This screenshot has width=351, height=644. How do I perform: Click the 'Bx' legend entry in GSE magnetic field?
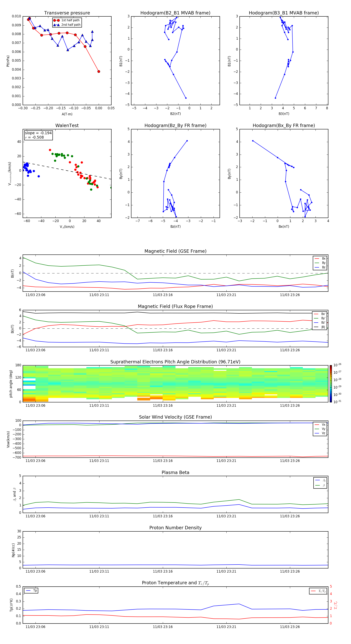(320, 259)
